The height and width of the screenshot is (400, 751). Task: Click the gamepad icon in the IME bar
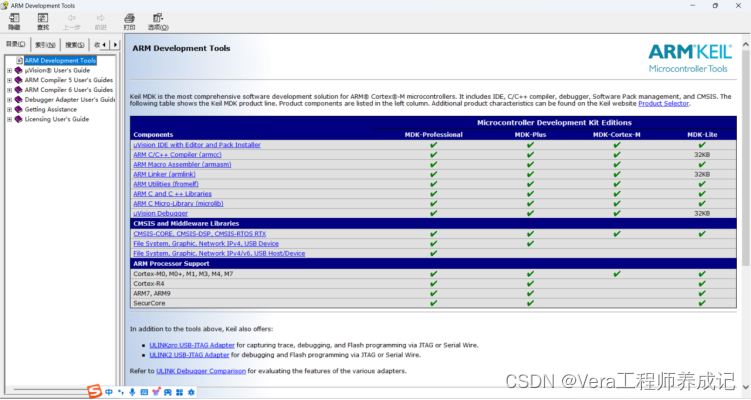tap(168, 392)
